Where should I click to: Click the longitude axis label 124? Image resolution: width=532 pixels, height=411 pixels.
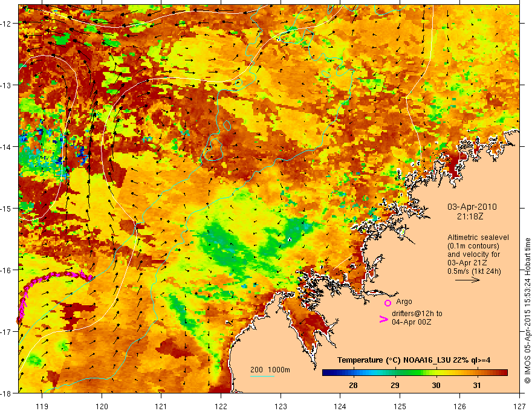[x=340, y=406]
